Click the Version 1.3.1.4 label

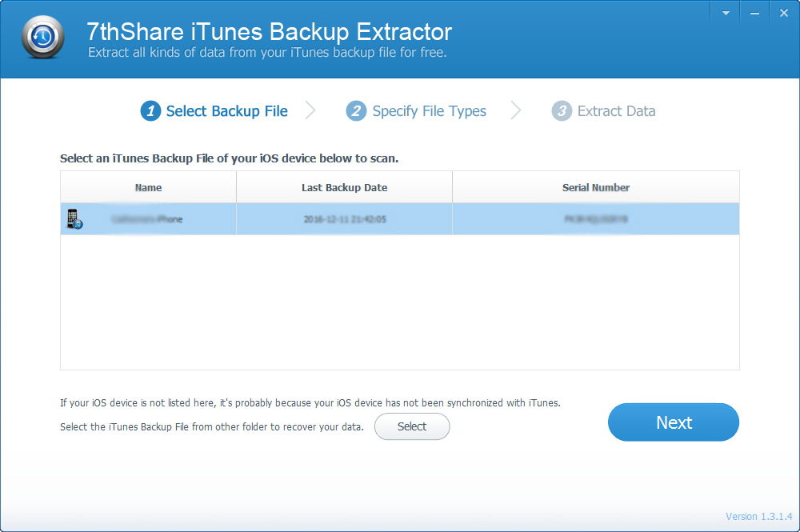pyautogui.click(x=759, y=516)
